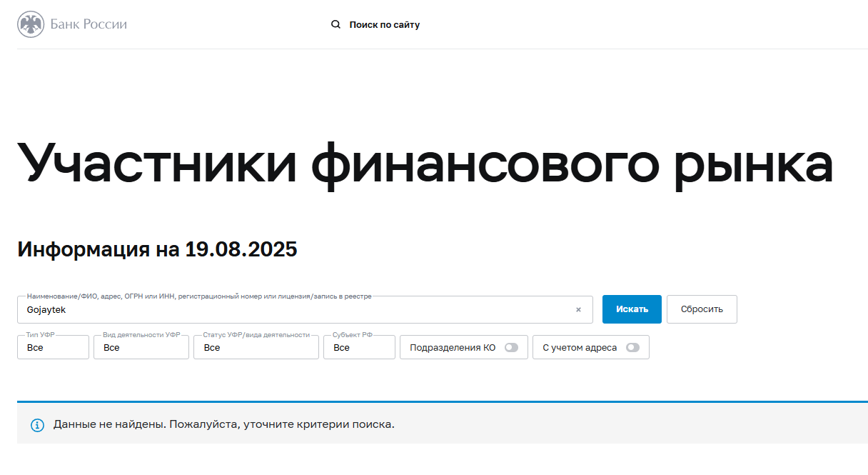Click the Искать button
The width and height of the screenshot is (868, 475).
coord(632,309)
